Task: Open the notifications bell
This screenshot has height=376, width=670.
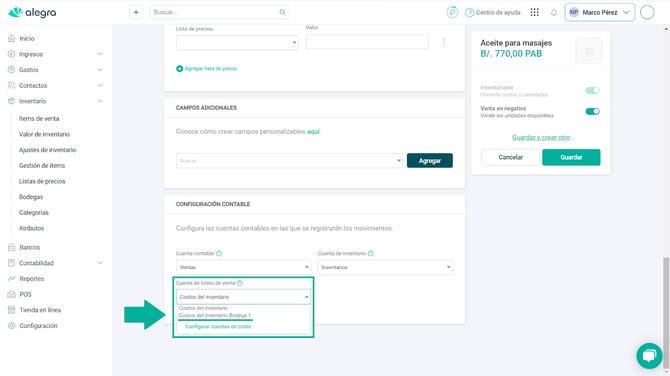Action: coord(554,12)
